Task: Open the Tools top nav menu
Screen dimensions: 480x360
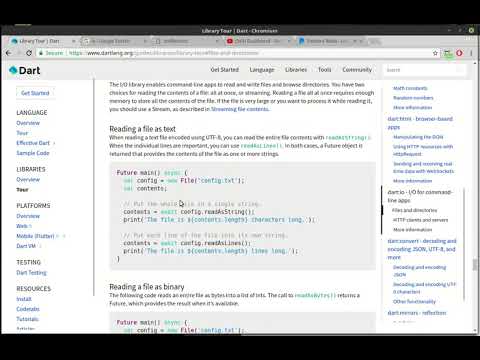Action: pos(325,70)
